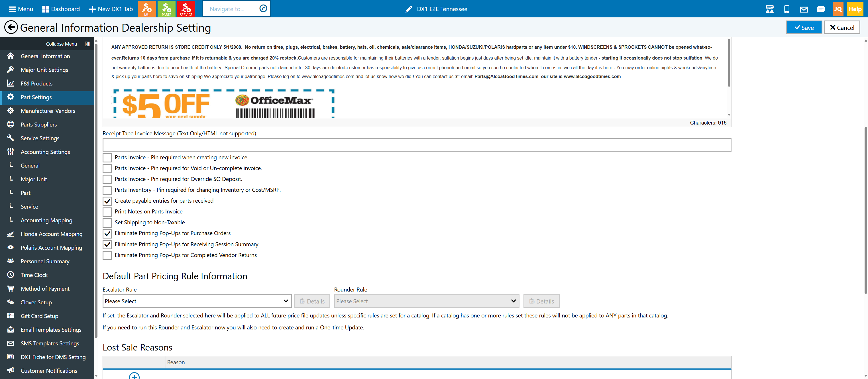Viewport: 868px width, 379px height.
Task: Open Gift Card Setup in sidebar
Action: click(39, 316)
